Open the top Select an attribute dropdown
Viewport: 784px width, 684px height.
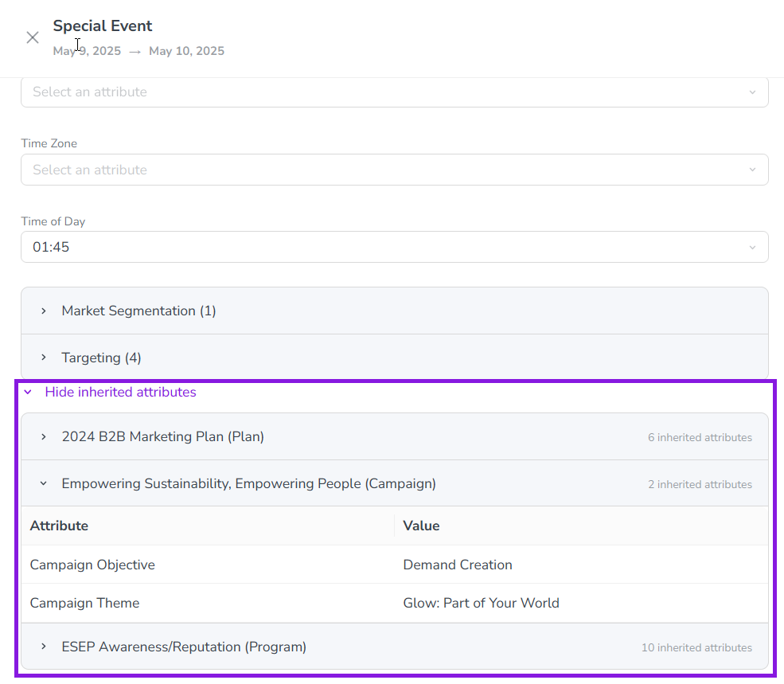click(395, 92)
